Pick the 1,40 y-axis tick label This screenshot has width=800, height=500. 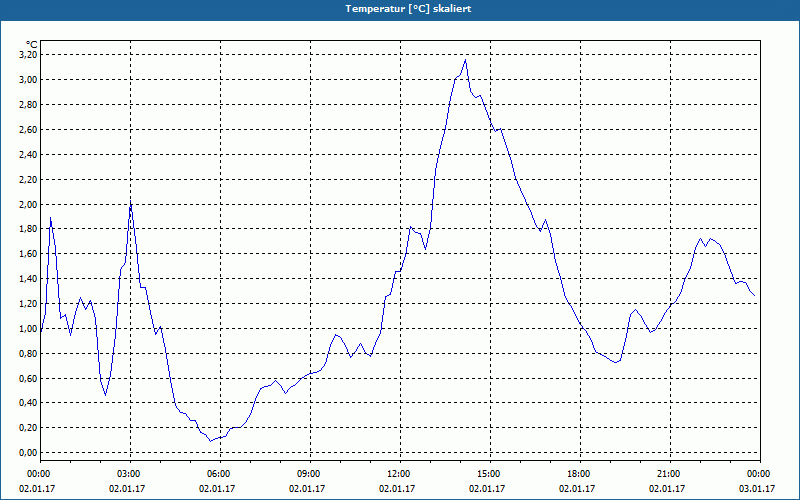point(28,279)
